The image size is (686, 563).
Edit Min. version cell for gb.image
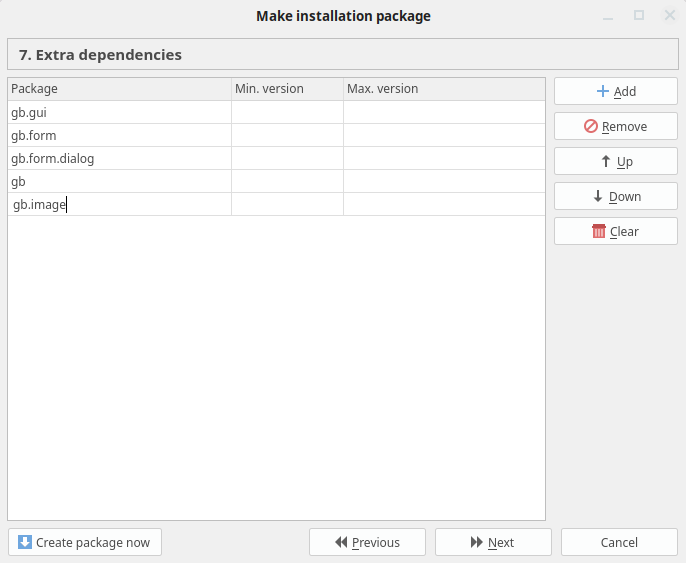[287, 204]
